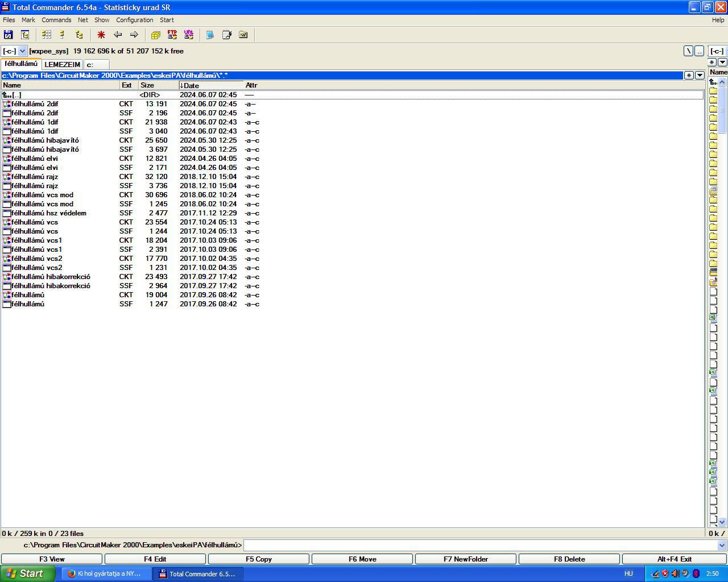Open the Commands menu
The image size is (728, 582).
pyautogui.click(x=56, y=20)
